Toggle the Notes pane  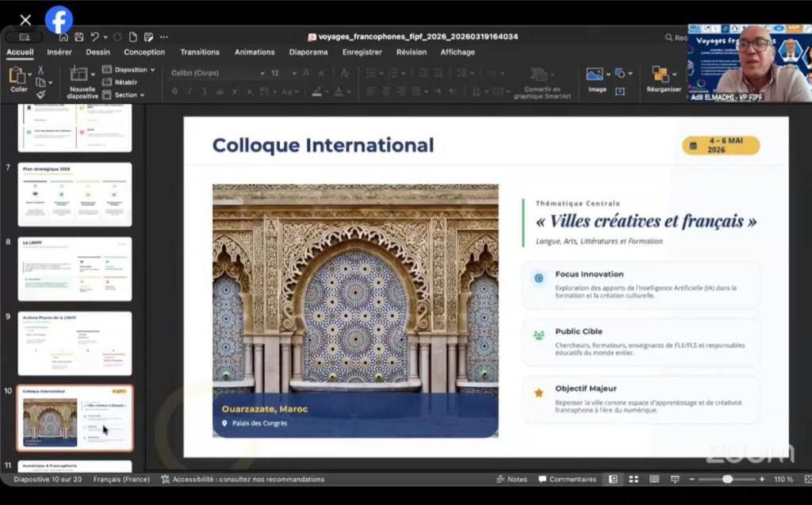511,480
